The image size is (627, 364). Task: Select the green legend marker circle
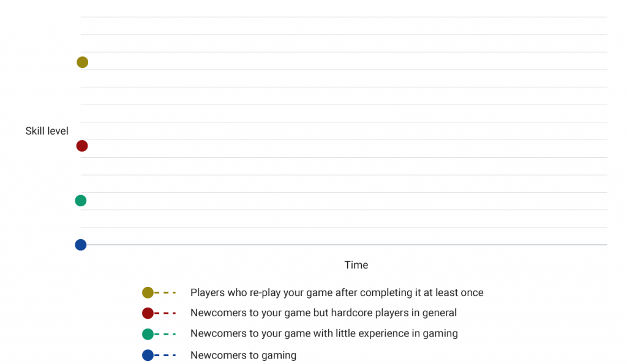coord(148,334)
